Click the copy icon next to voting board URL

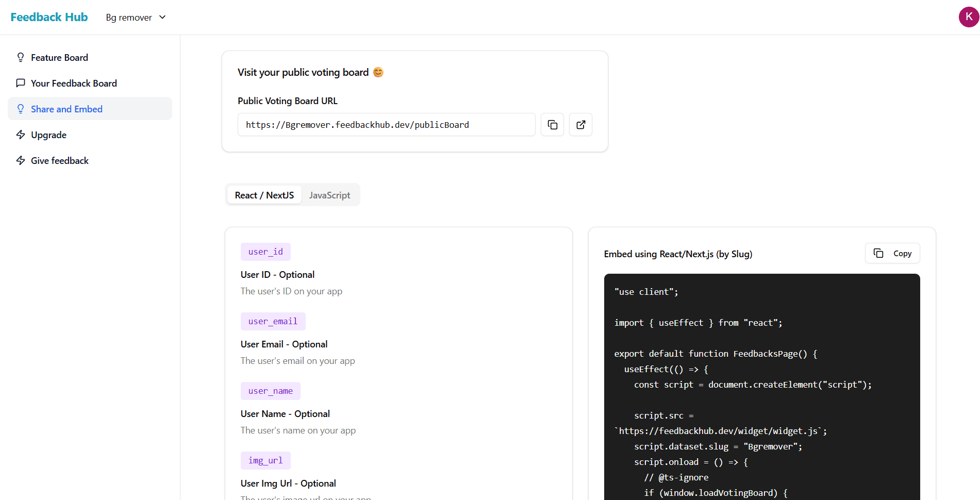click(x=552, y=124)
